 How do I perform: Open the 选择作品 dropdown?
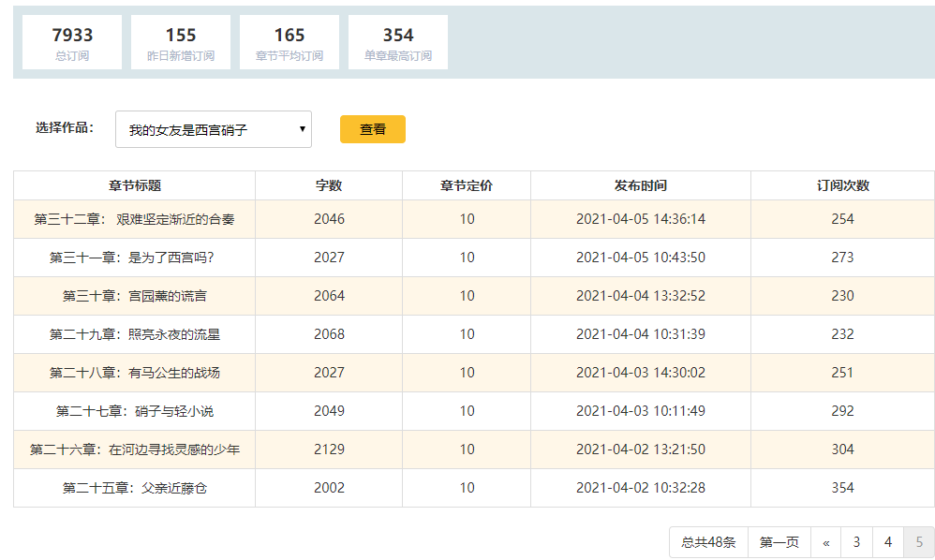tap(213, 130)
